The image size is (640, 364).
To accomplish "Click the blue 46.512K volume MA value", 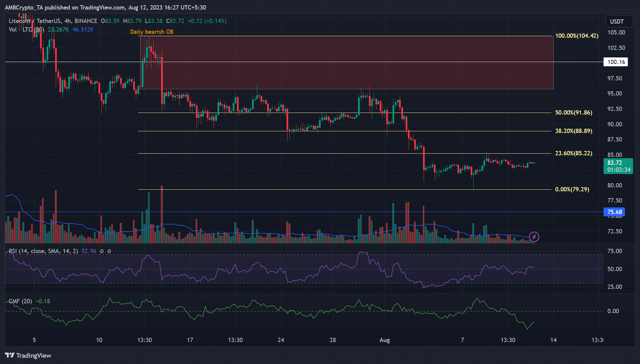I will pyautogui.click(x=83, y=30).
